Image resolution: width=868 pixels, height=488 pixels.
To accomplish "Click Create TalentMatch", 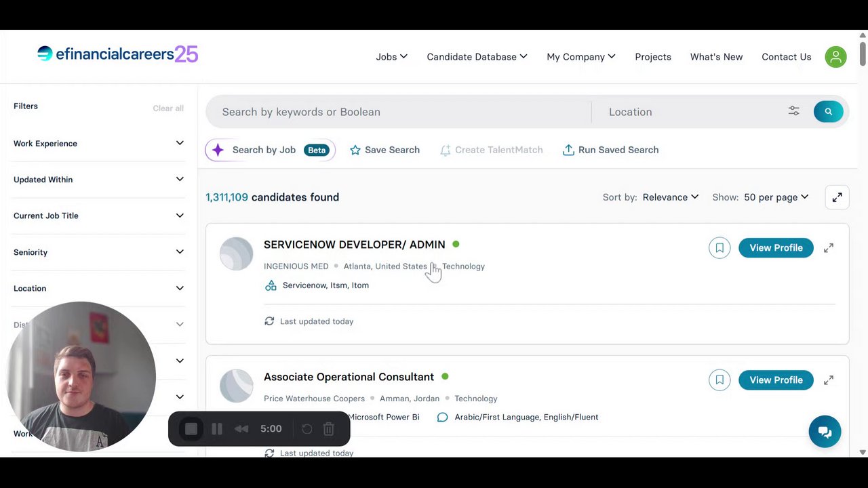I will coord(491,150).
